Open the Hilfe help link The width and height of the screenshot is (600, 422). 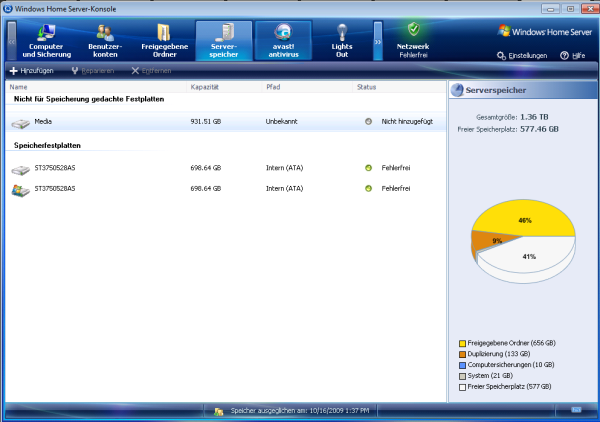(x=573, y=56)
